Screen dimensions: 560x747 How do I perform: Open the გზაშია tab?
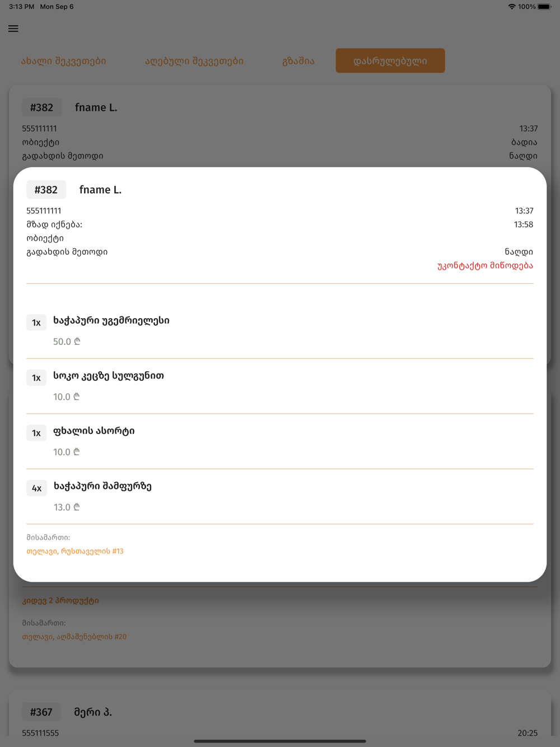[298, 61]
